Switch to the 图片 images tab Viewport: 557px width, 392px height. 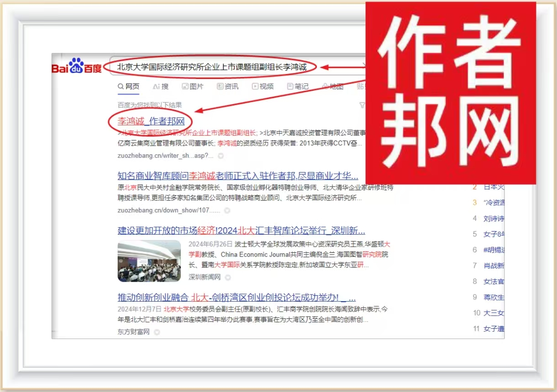point(193,86)
